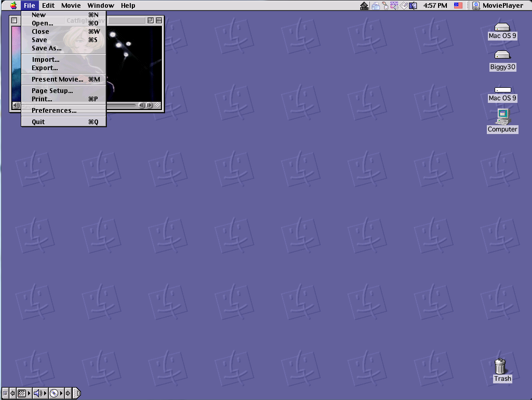The width and height of the screenshot is (532, 400).
Task: Collapse the Control Strip using its end tab
Action: pos(77,394)
